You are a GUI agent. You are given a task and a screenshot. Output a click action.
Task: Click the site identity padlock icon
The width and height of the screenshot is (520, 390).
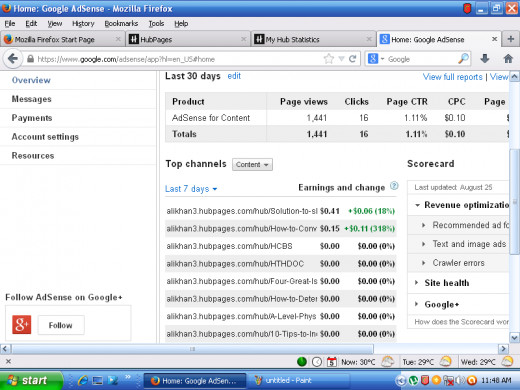tap(30, 59)
